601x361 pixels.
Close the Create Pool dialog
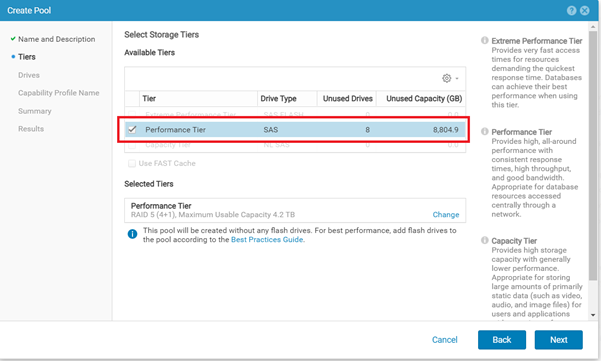(x=585, y=10)
